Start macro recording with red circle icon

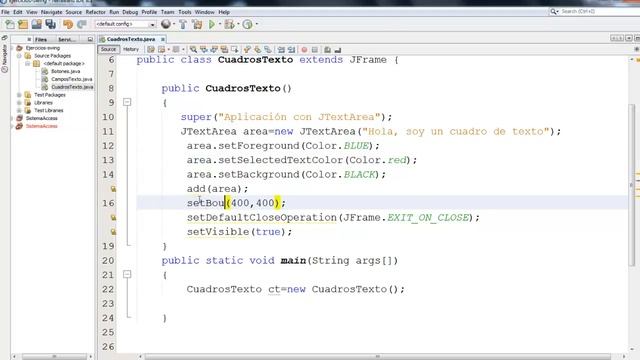click(304, 50)
